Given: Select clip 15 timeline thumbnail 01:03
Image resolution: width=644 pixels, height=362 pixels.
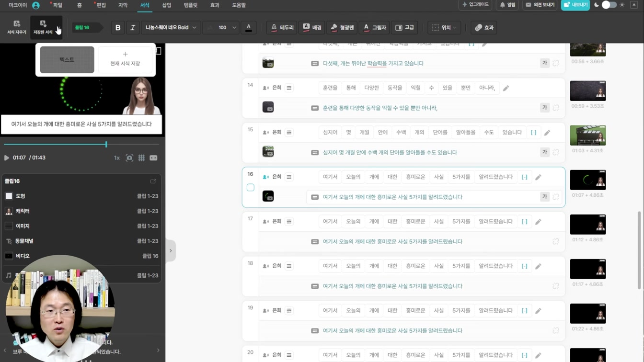Looking at the screenshot, I should (x=588, y=136).
